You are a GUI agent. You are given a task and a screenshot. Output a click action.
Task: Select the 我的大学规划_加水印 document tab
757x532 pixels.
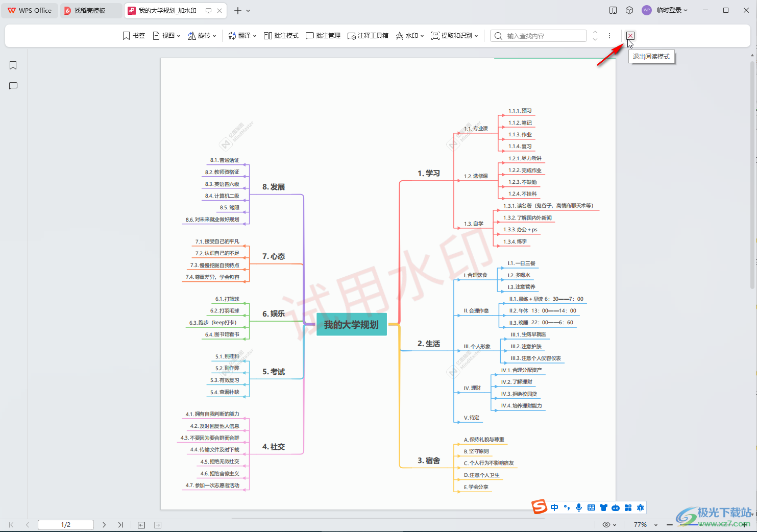coord(167,10)
